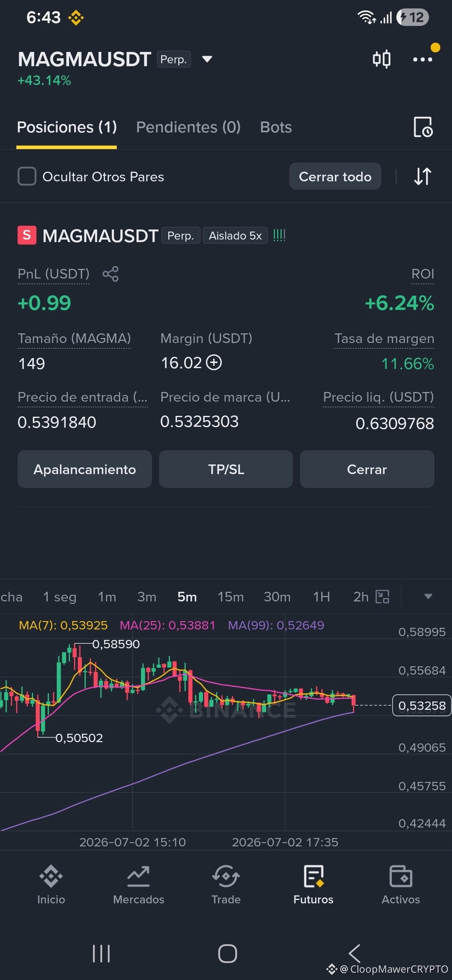
Task: Open the TP/SL settings button
Action: point(226,469)
